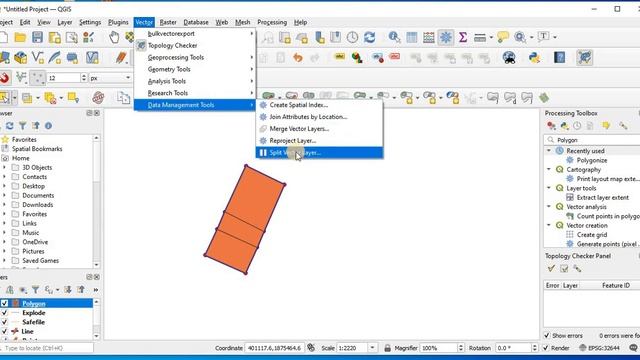Viewport: 640px width, 360px height.
Task: Click Merge Vector Layers menu entry
Action: (x=319, y=129)
